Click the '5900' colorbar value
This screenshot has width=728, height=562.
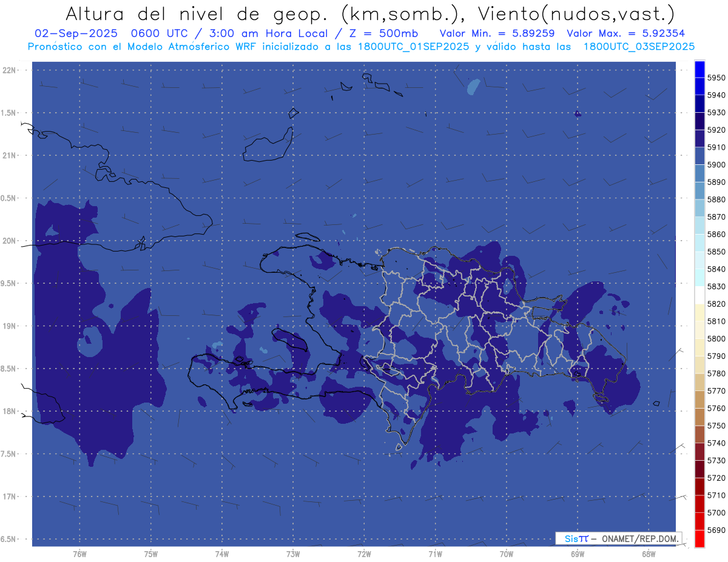click(716, 164)
